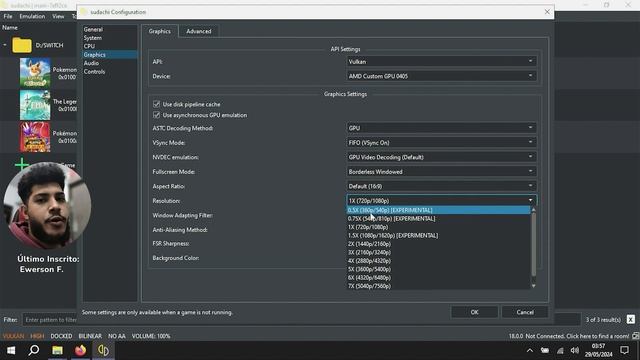Collapse the D:/SWITCH folder tree arrow
Screen dimensions: 640x360
click(x=5, y=45)
